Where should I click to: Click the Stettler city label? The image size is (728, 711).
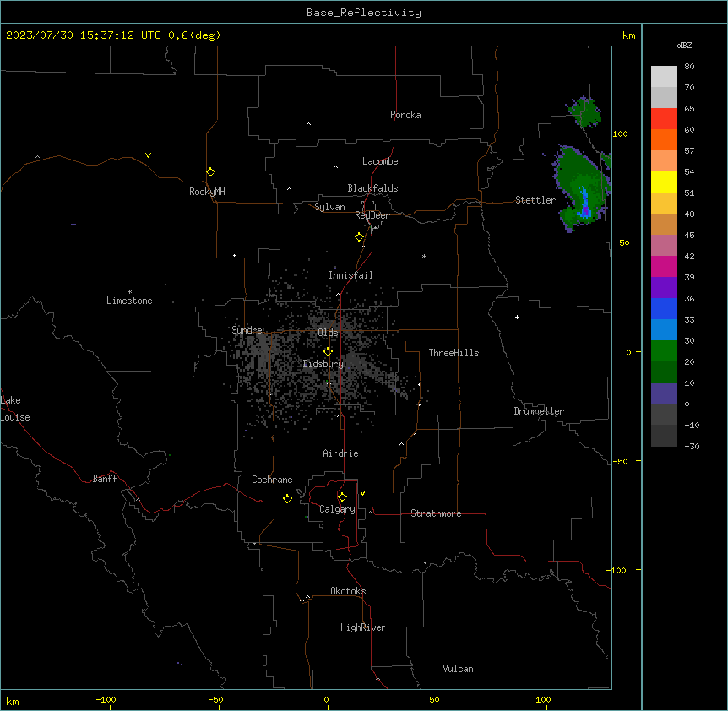535,200
